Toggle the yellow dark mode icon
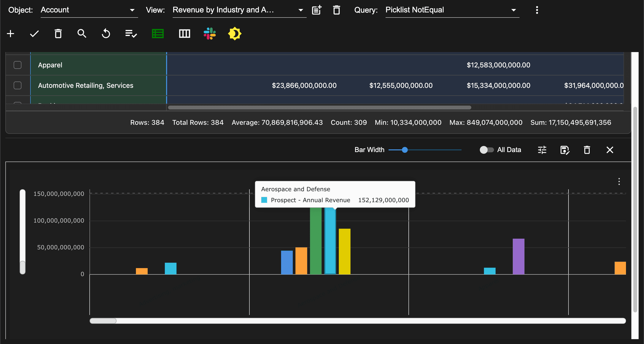644x344 pixels. pyautogui.click(x=235, y=34)
